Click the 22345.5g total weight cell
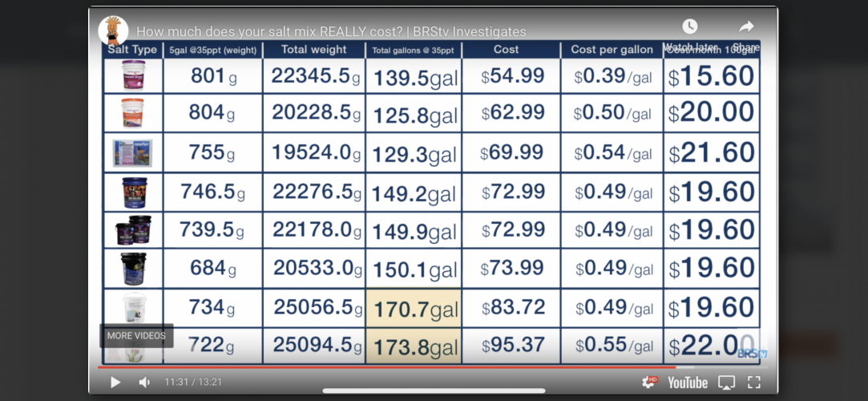 314,76
